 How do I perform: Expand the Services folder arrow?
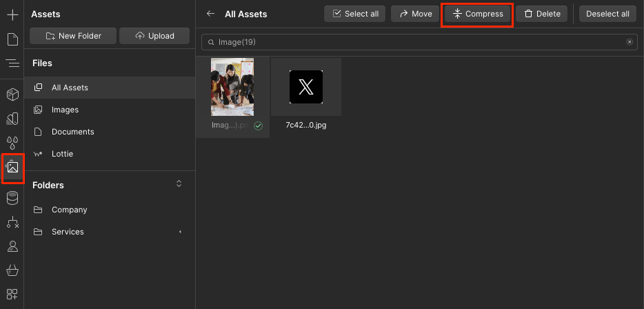pyautogui.click(x=180, y=232)
